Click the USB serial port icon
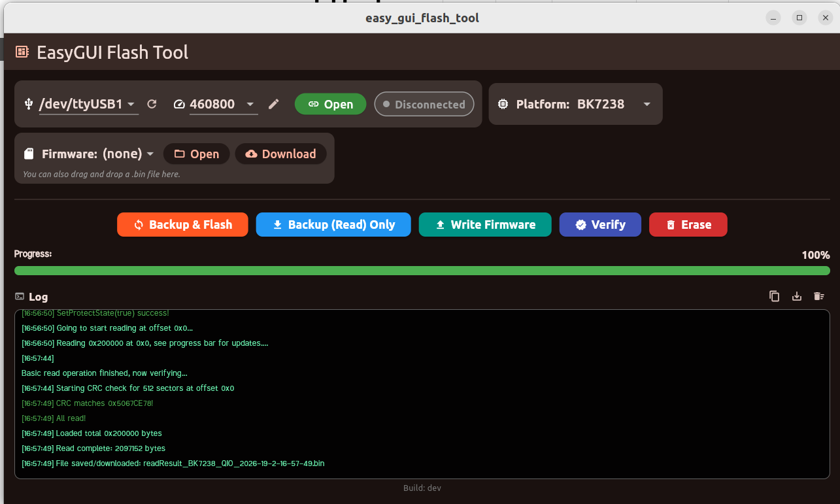This screenshot has width=840, height=504. (x=28, y=104)
